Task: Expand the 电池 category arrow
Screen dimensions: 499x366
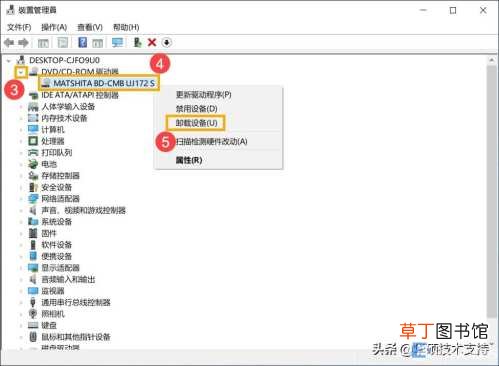Action: tap(21, 164)
